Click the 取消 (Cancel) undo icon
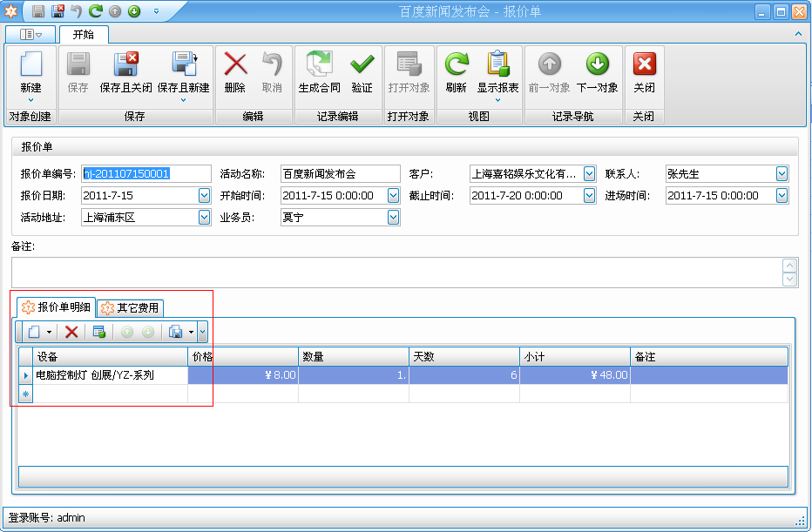 [x=272, y=64]
